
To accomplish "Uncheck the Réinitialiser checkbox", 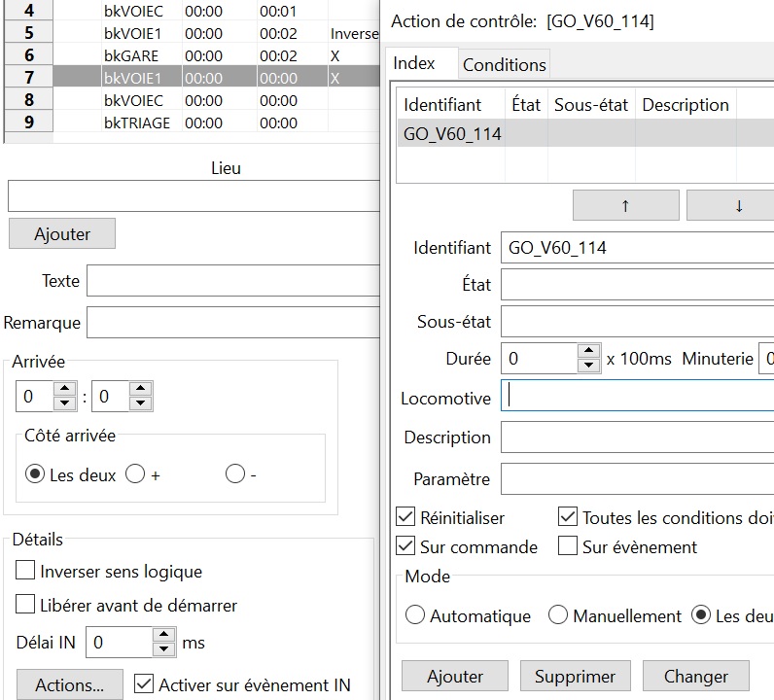I will (405, 517).
